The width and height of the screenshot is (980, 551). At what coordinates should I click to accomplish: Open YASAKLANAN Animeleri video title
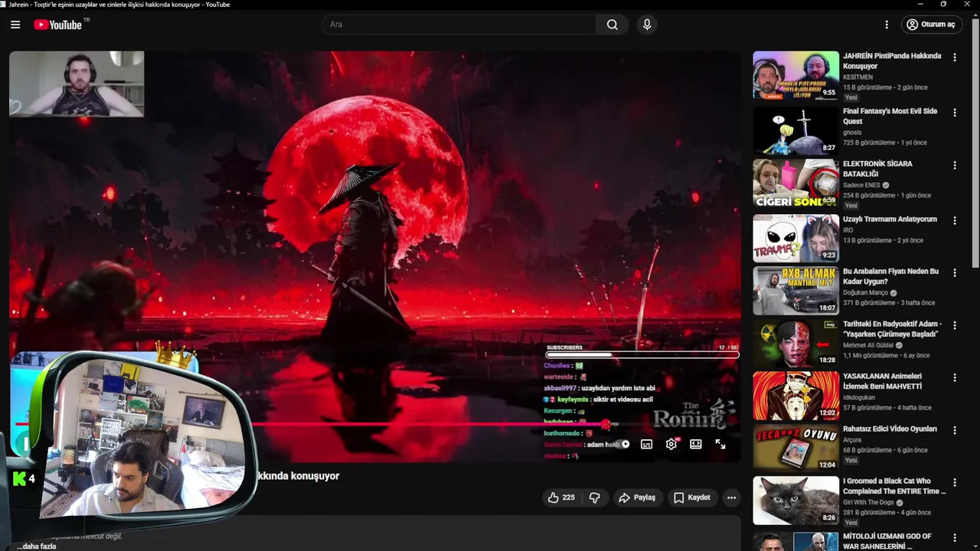tap(883, 381)
